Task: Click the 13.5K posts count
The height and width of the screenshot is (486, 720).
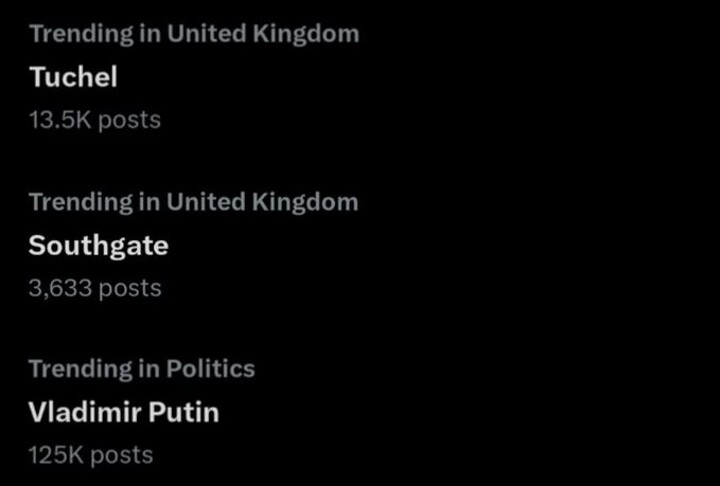Action: click(94, 120)
